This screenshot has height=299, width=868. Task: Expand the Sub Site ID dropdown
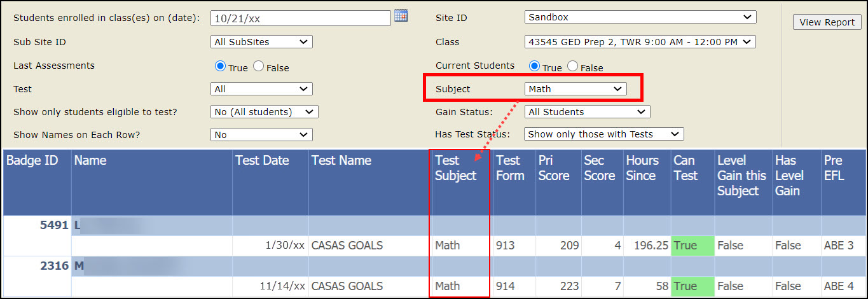tap(261, 42)
